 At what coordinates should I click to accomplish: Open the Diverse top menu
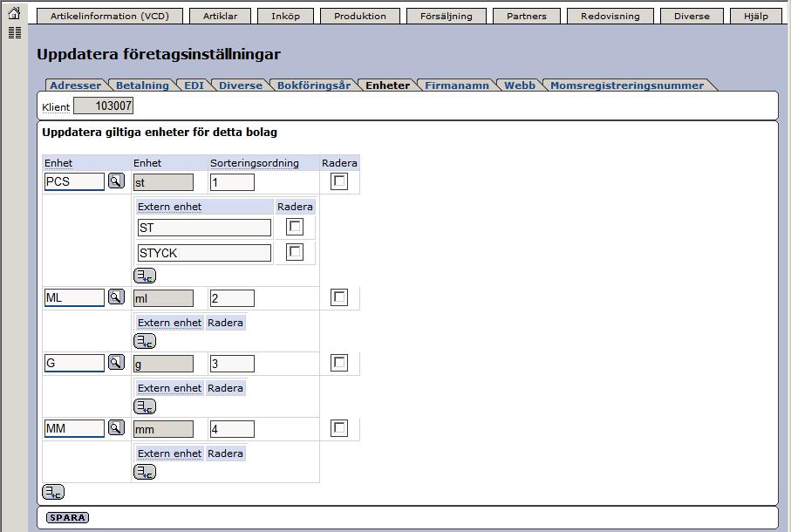pos(692,17)
